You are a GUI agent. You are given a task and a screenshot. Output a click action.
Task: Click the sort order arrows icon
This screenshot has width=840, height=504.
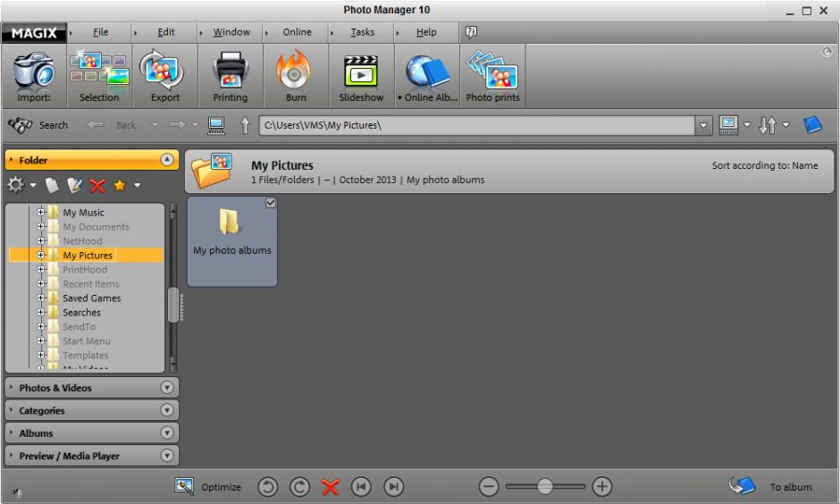(768, 125)
